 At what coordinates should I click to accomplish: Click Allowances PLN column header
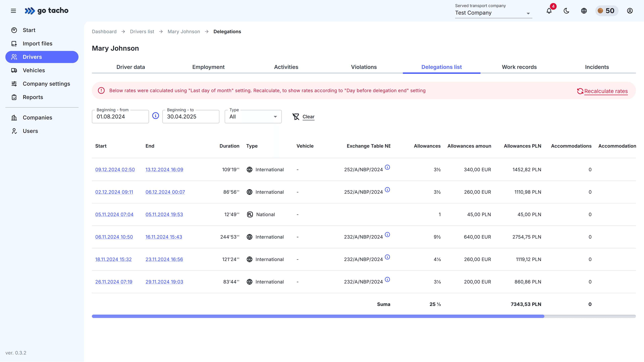tap(523, 146)
